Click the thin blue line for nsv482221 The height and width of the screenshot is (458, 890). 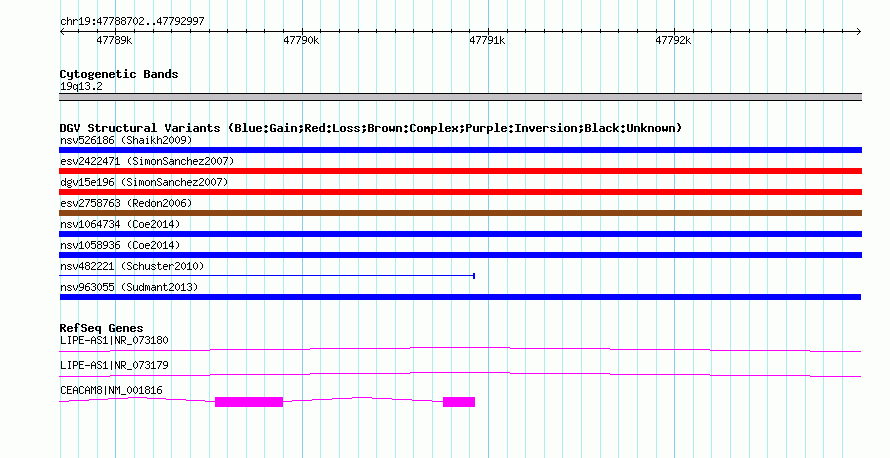tap(267, 276)
